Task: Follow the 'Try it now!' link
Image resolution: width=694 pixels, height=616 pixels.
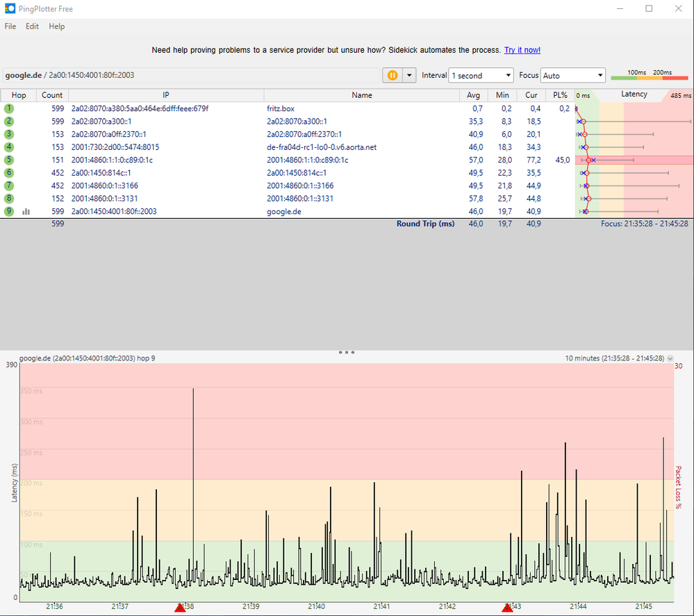Action: pos(522,50)
